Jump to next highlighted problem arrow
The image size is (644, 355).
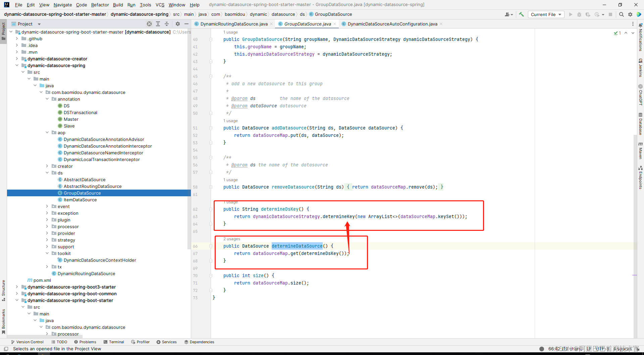coord(633,33)
